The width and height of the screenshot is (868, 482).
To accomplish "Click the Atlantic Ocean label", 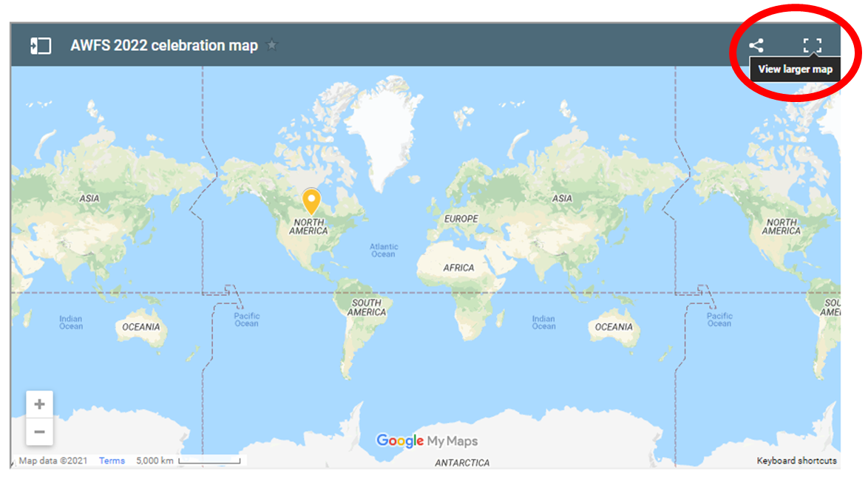I will pyautogui.click(x=384, y=251).
